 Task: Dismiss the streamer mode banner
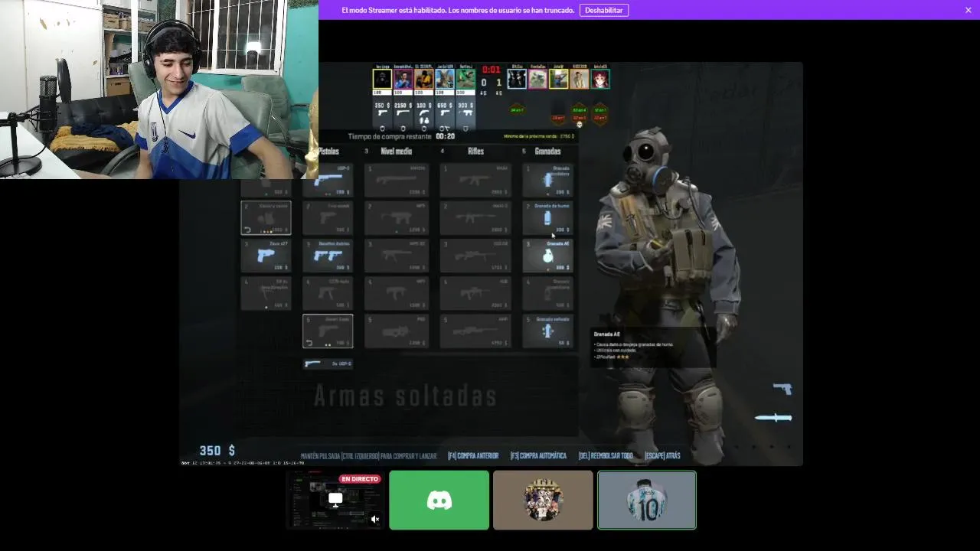[x=969, y=10]
